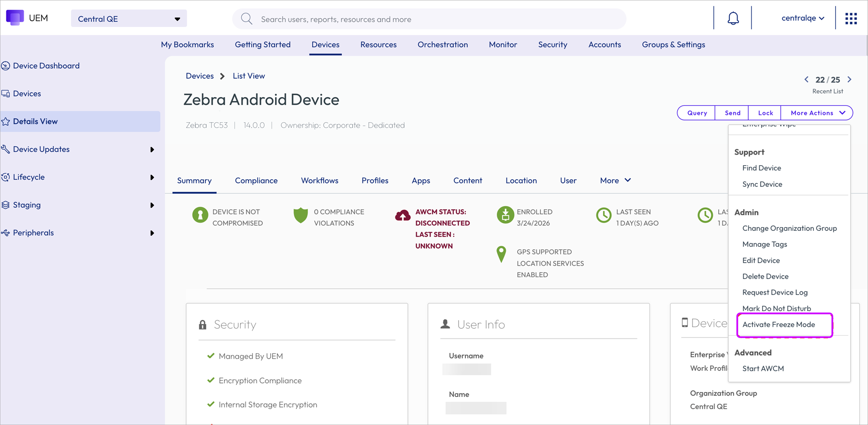This screenshot has height=425, width=868.
Task: Click the Managed By UEM checkmark icon
Action: point(211,356)
